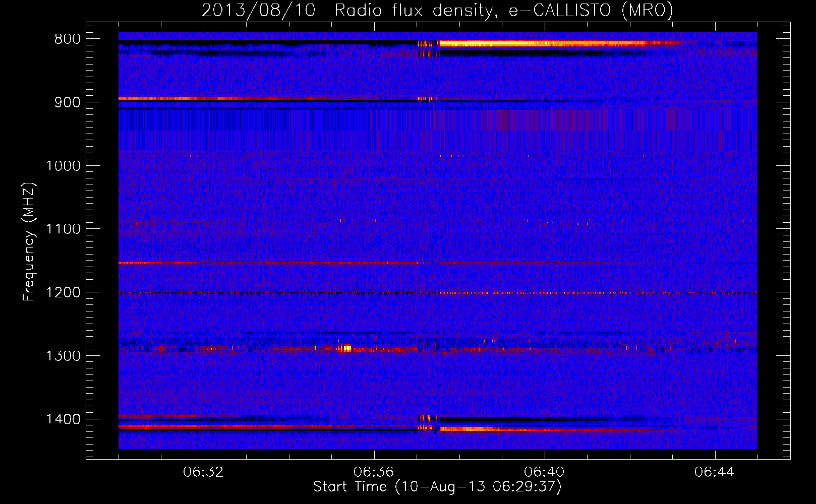Select the 1200 frequency axis label
Image resolution: width=816 pixels, height=504 pixels.
pyautogui.click(x=63, y=292)
